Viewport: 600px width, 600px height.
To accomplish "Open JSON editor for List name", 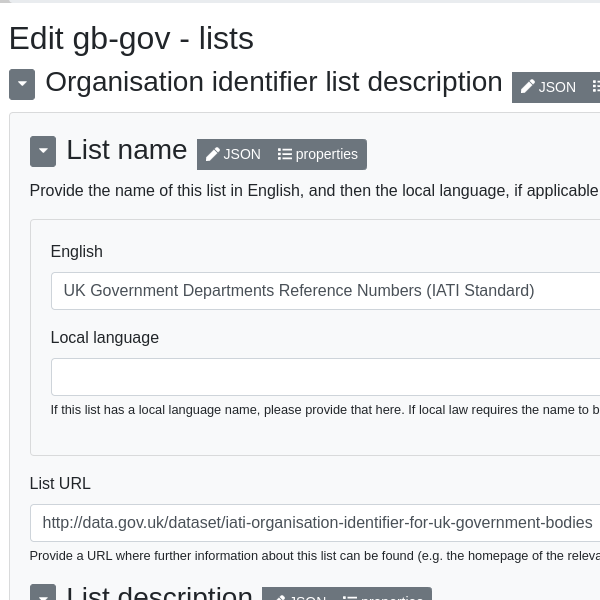I will [233, 154].
